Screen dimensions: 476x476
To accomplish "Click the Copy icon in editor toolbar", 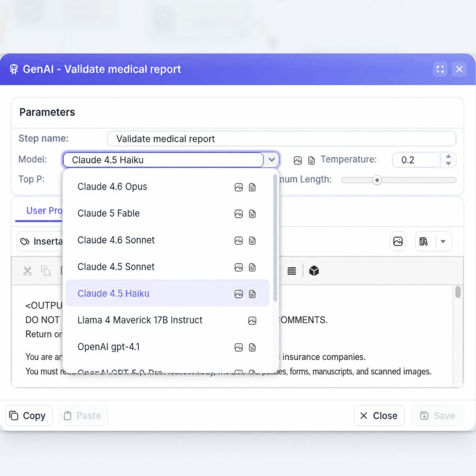I will click(46, 271).
